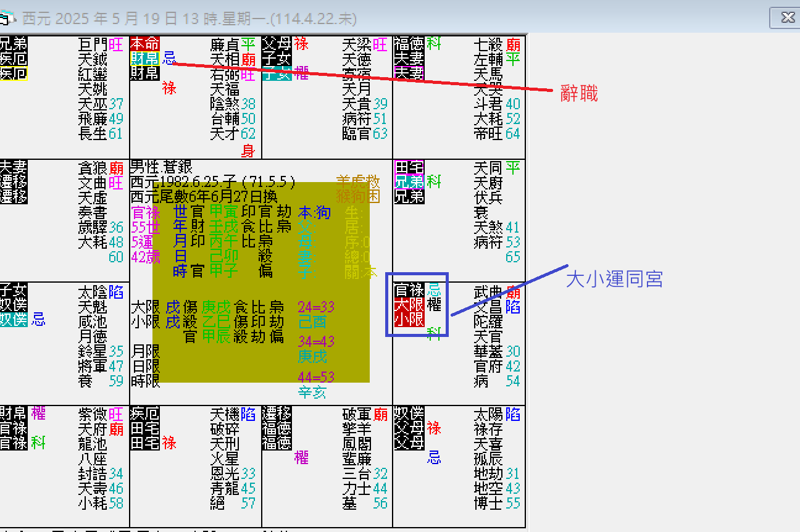
Task: Click the 長生 61 entry
Action: 101,134
